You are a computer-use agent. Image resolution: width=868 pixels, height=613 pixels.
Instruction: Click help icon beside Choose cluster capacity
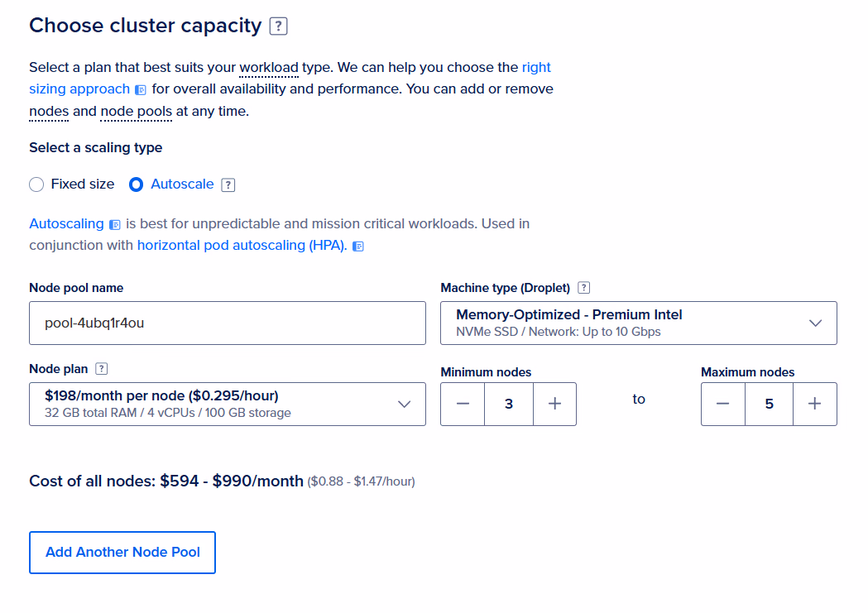tap(279, 26)
